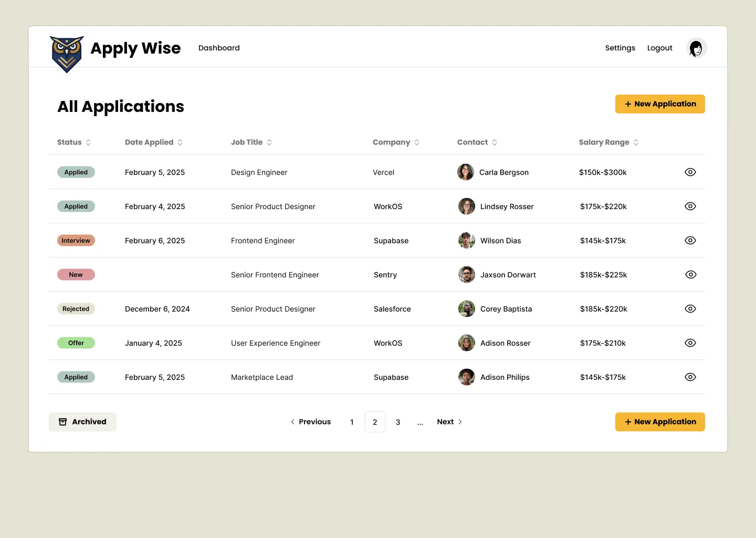The image size is (756, 538).
Task: Open the Dashboard navigation item
Action: [x=219, y=48]
